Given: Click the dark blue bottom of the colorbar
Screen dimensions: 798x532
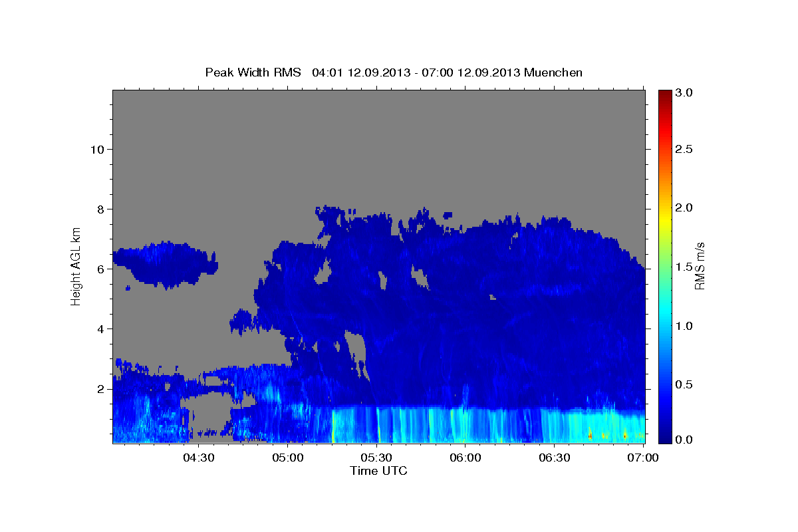Looking at the screenshot, I should (664, 438).
